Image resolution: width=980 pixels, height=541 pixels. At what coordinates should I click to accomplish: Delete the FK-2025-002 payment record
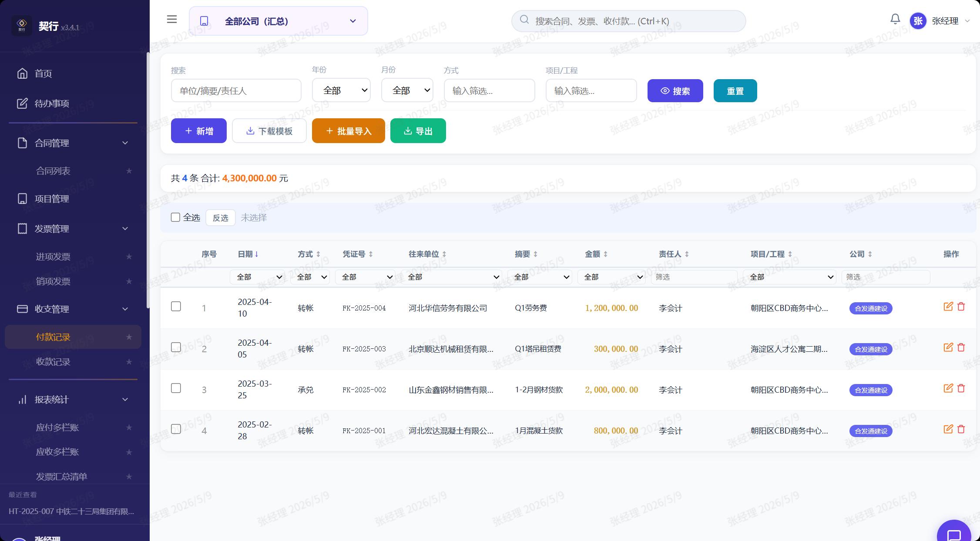coord(961,388)
